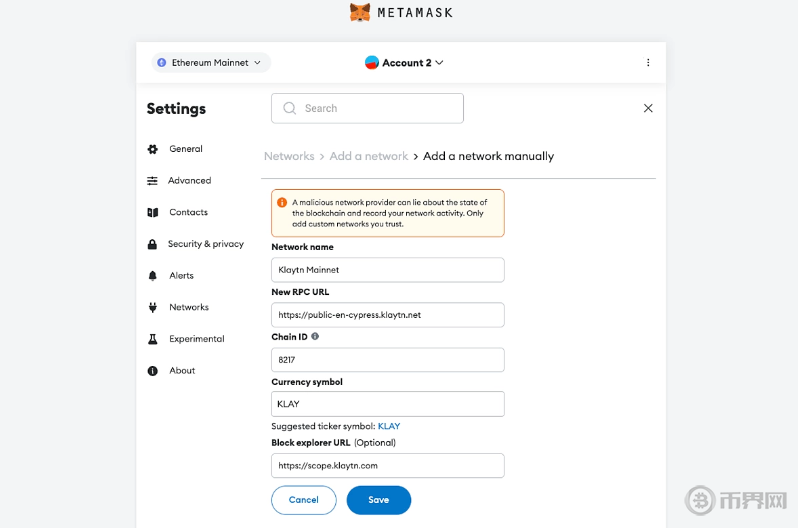The image size is (798, 528).
Task: Click the settings Search field
Action: 367,108
